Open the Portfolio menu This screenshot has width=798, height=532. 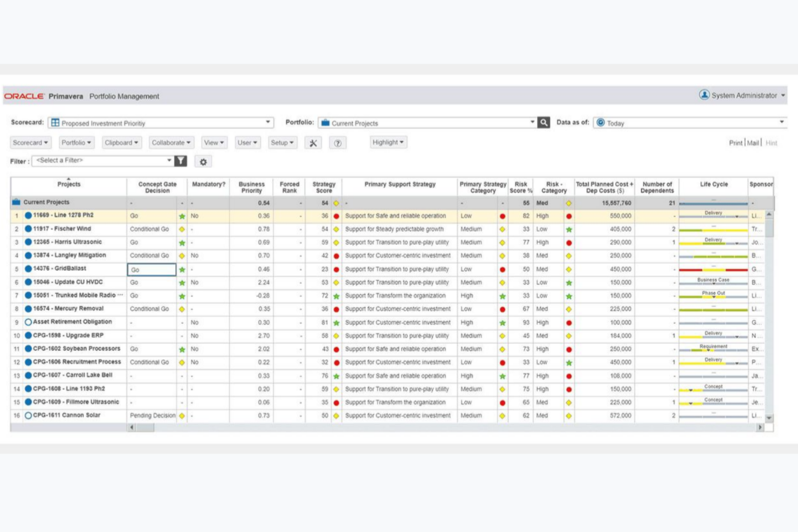[x=76, y=143]
